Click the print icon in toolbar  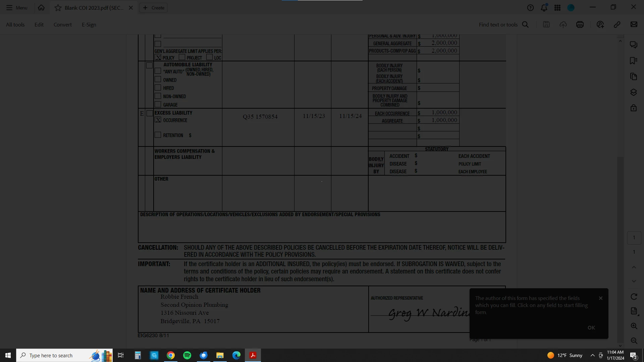tap(580, 24)
